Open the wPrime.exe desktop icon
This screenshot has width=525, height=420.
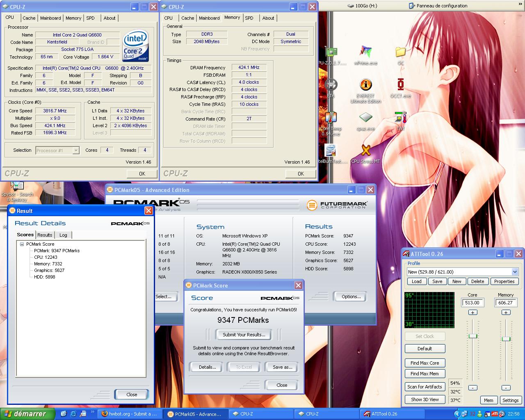[365, 55]
